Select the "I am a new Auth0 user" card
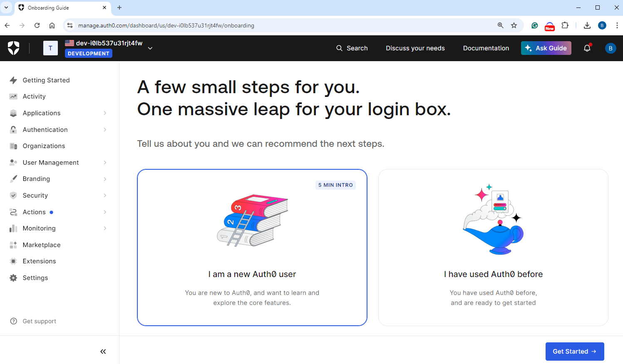 (x=252, y=248)
